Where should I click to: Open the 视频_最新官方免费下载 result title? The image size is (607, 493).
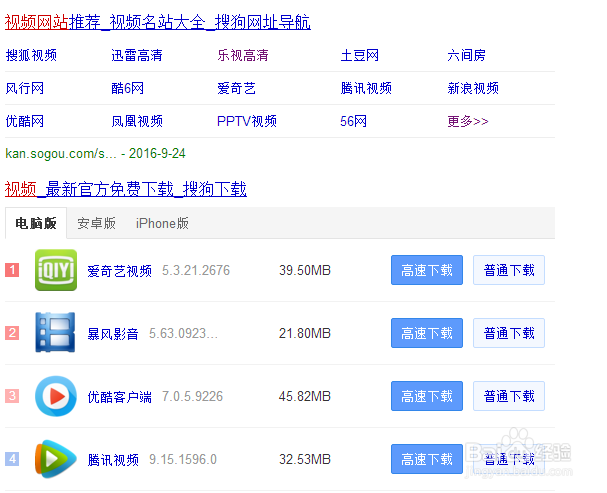tap(126, 189)
